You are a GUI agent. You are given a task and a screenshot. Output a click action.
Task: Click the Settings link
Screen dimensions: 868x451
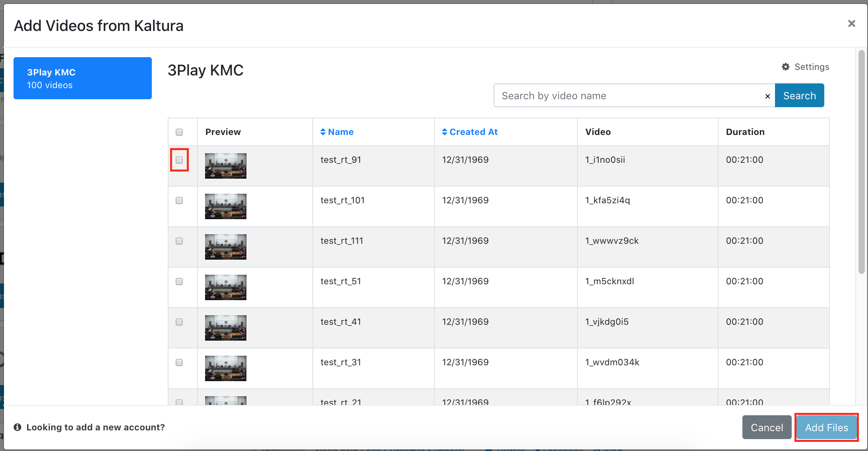point(812,67)
